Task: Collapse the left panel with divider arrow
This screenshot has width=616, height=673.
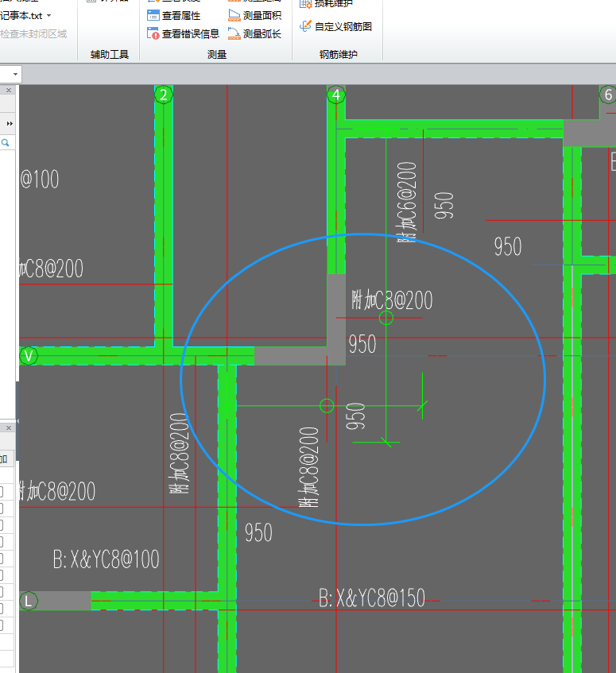Action: pos(17,420)
